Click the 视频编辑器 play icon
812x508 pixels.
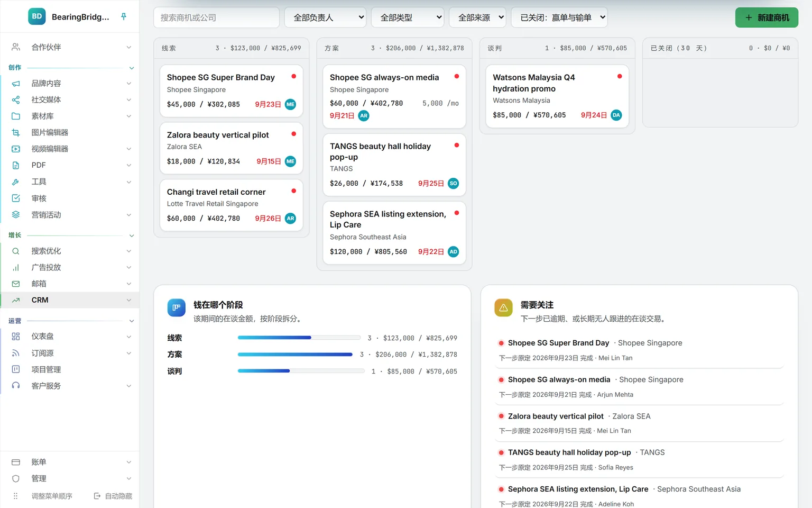tap(16, 149)
